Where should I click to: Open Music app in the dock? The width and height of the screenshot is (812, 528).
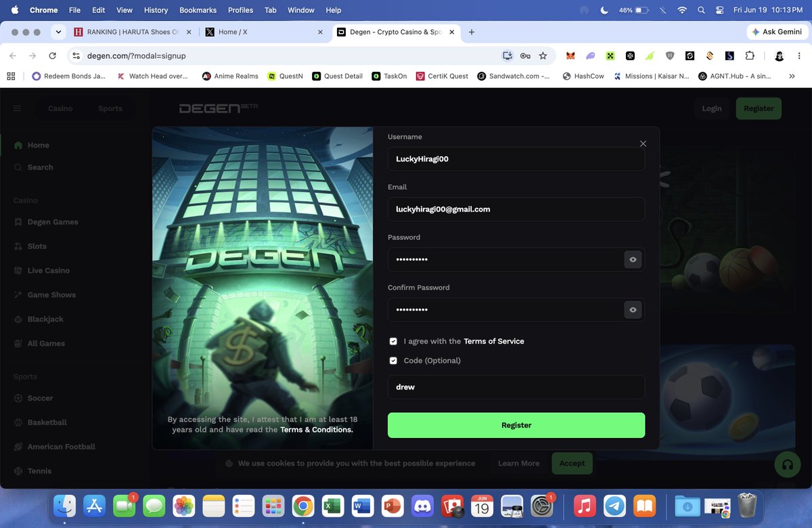pyautogui.click(x=585, y=506)
